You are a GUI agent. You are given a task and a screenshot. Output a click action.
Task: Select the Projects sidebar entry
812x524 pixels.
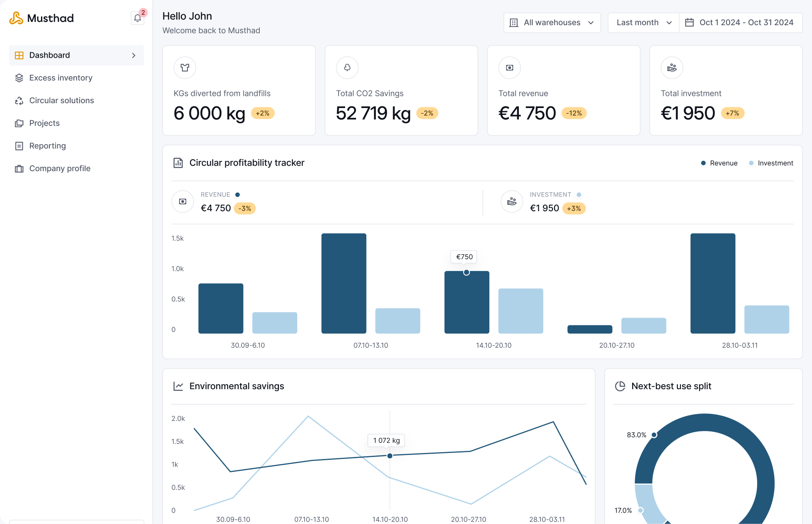point(44,123)
